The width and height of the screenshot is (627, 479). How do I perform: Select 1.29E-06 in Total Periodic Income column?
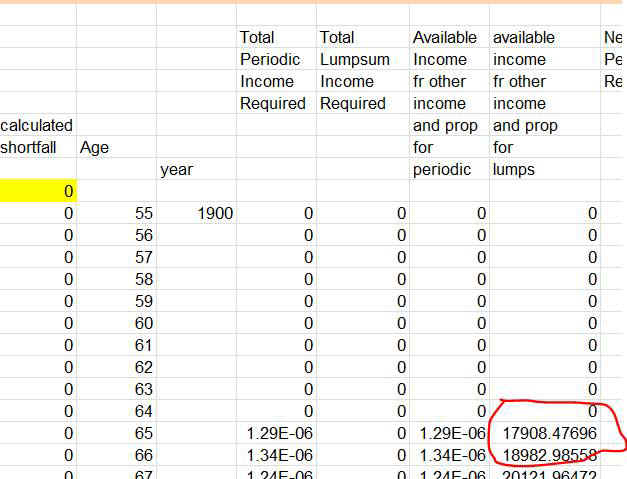[x=276, y=433]
